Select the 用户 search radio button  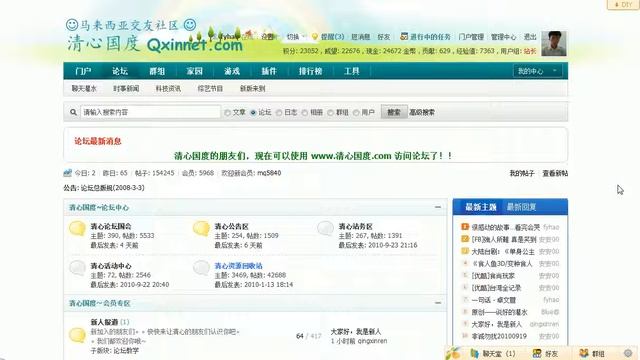tap(356, 113)
